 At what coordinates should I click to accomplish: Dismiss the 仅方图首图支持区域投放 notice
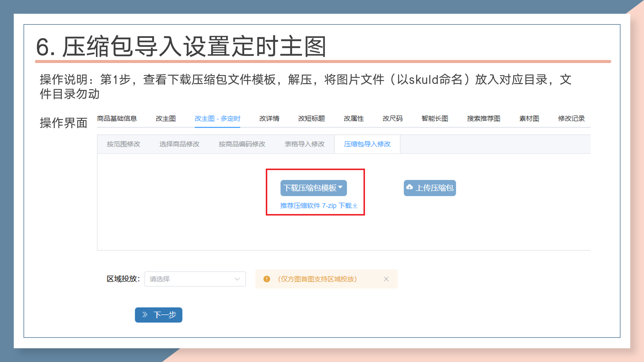[x=386, y=279]
